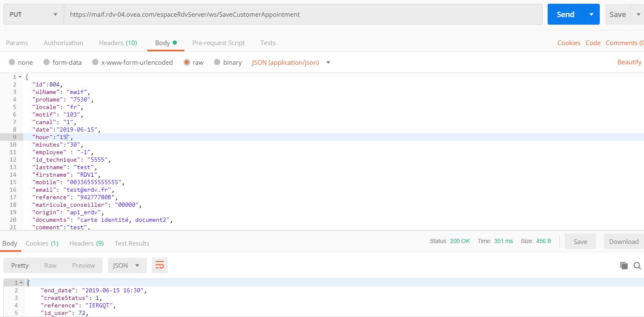Open the Tests tab
The height and width of the screenshot is (317, 644).
tap(268, 43)
